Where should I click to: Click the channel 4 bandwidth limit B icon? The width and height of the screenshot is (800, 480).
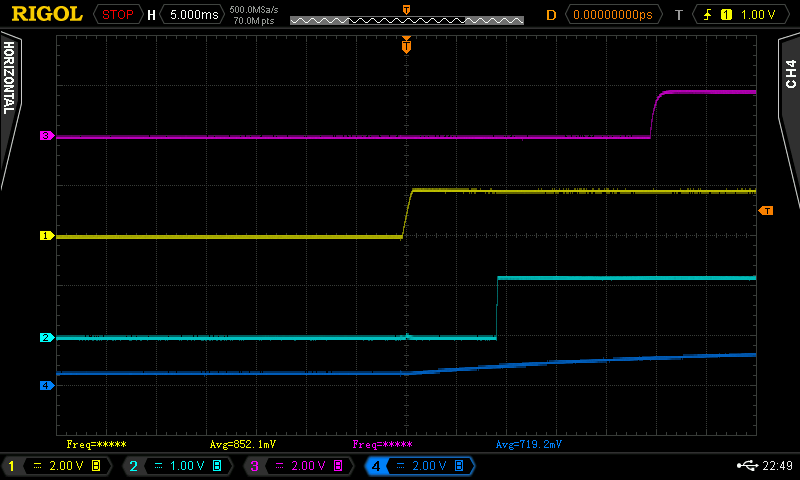point(459,466)
